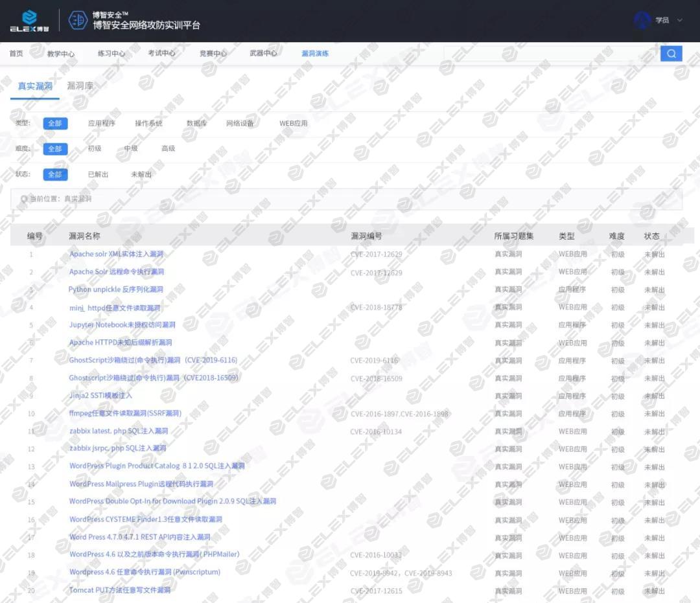The width and height of the screenshot is (700, 603).
Task: Filter type by WEB应用
Action: click(294, 124)
